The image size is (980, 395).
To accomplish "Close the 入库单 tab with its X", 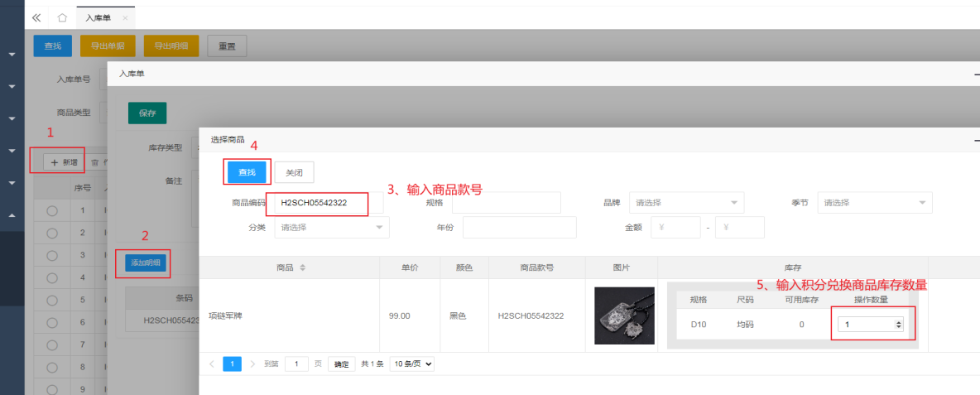I will tap(125, 18).
